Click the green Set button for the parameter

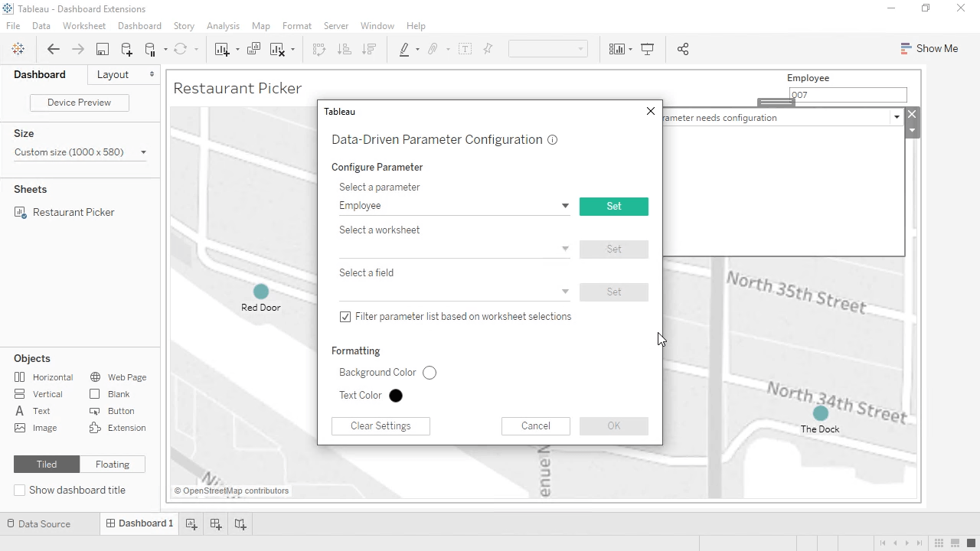pyautogui.click(x=613, y=207)
